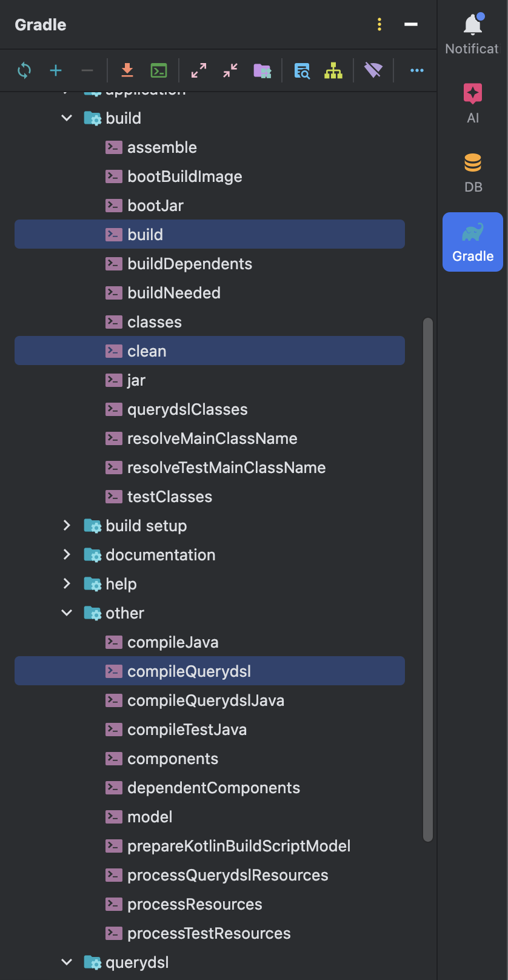The image size is (508, 980).
Task: Select the dependentComponents task
Action: [210, 788]
